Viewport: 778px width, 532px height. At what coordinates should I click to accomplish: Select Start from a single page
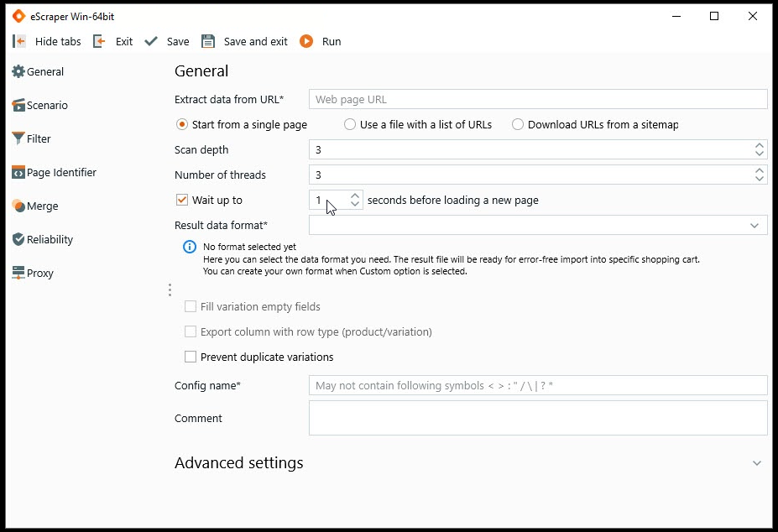pyautogui.click(x=182, y=124)
